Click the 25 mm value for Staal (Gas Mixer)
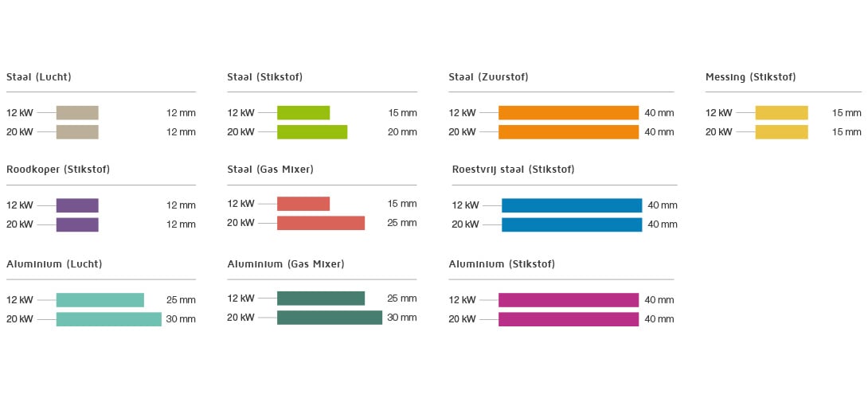This screenshot has width=868, height=398. click(x=402, y=223)
